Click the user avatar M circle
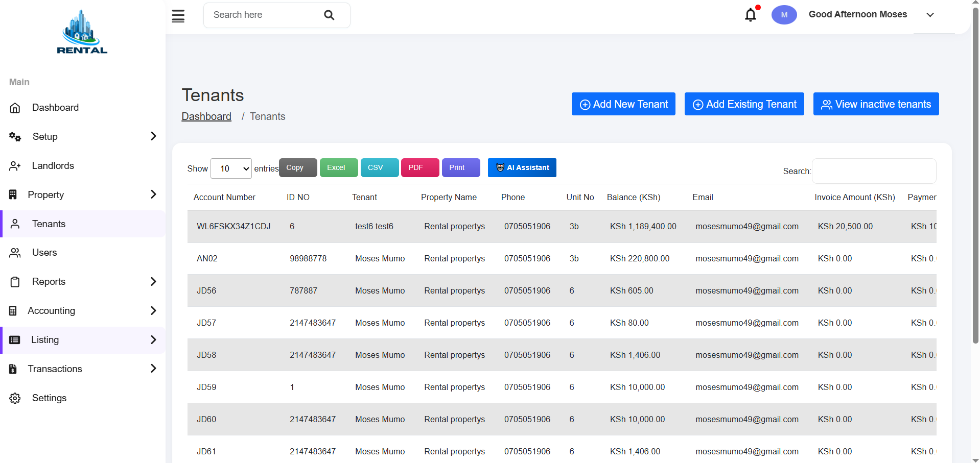Viewport: 980px width, 463px height. point(784,15)
